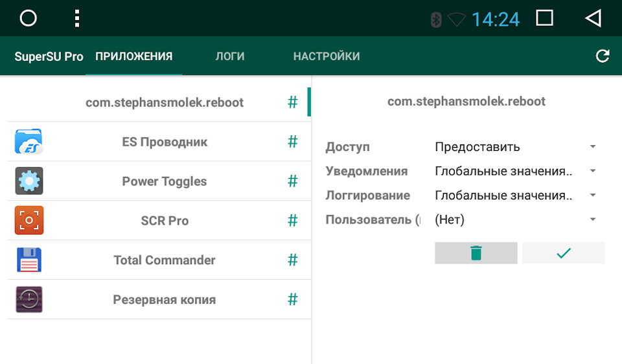622x364 pixels.
Task: Tap hash symbol next to Power Toggles
Action: [293, 181]
